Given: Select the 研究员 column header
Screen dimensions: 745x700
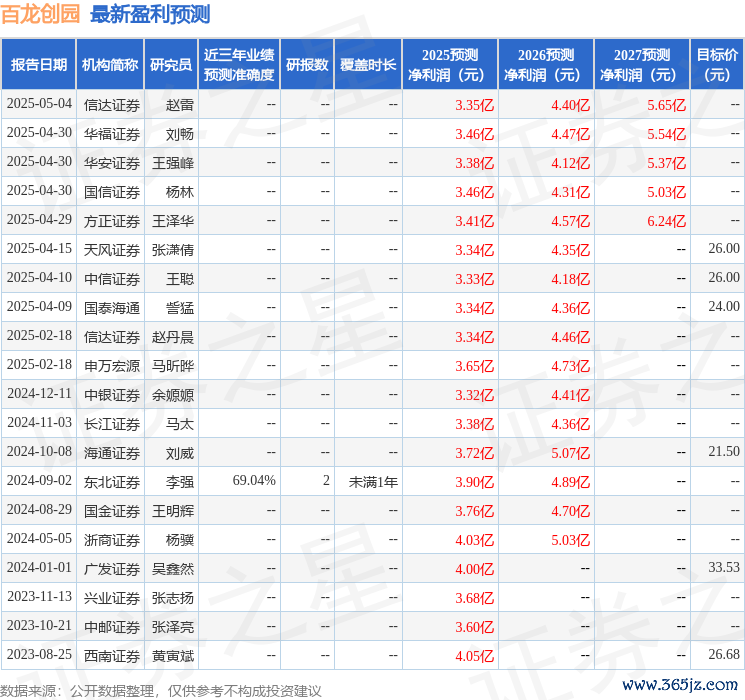Looking at the screenshot, I should tap(171, 65).
